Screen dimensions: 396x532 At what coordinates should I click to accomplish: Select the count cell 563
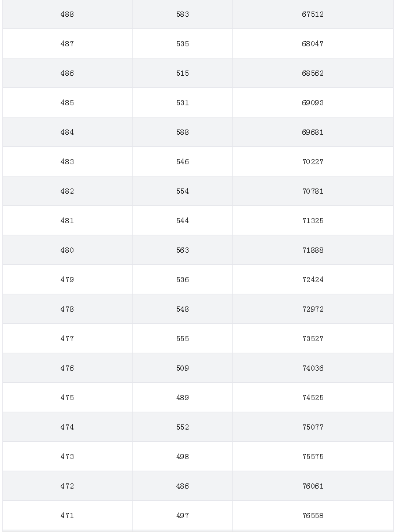coord(183,250)
